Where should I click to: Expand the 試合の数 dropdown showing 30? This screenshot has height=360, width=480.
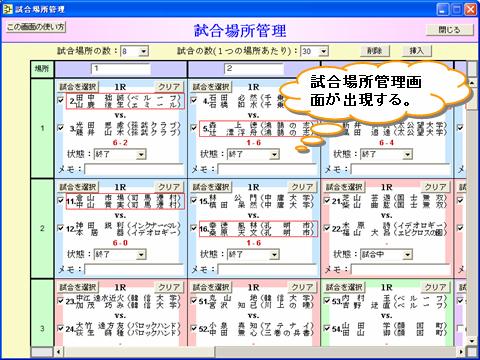coord(323,51)
